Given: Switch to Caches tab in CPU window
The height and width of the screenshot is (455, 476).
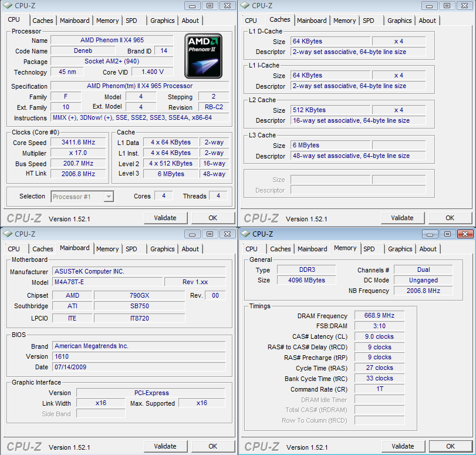Looking at the screenshot, I should click(x=42, y=21).
